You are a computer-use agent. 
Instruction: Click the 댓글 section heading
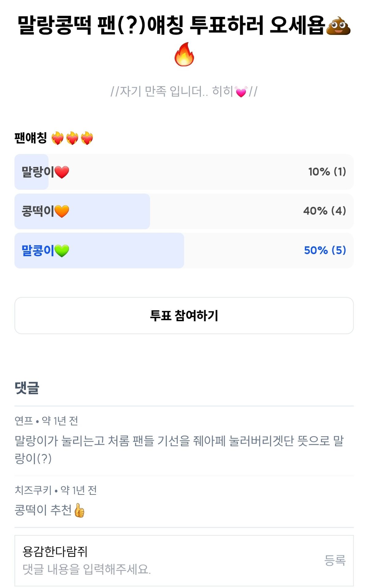tap(27, 388)
